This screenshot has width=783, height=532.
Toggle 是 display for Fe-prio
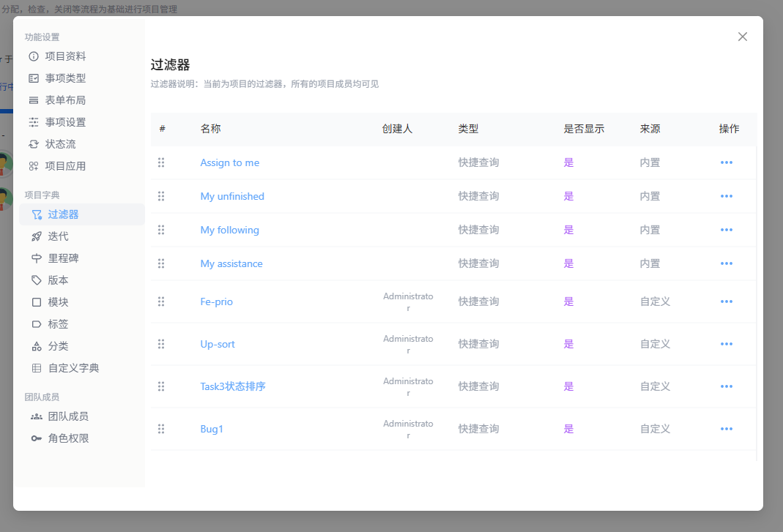point(569,301)
